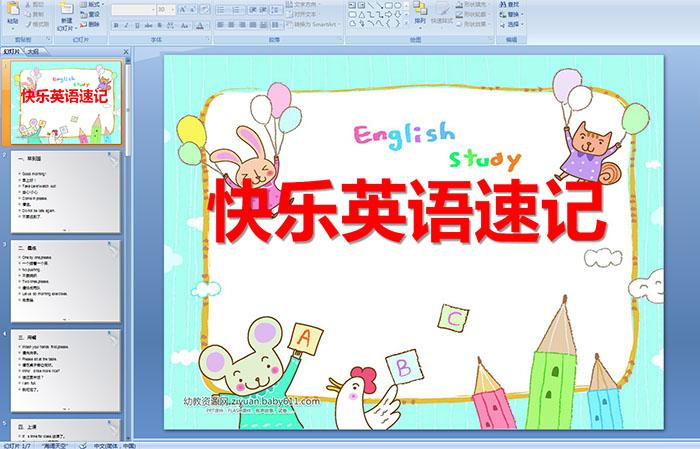Open the Change Case (Aa) dropdown
The width and height of the screenshot is (700, 449).
click(x=185, y=25)
